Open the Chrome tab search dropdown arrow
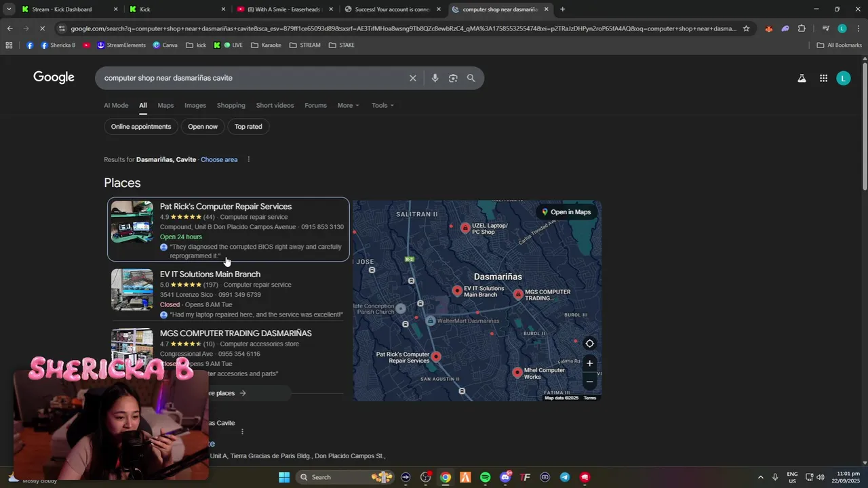 tap(8, 9)
